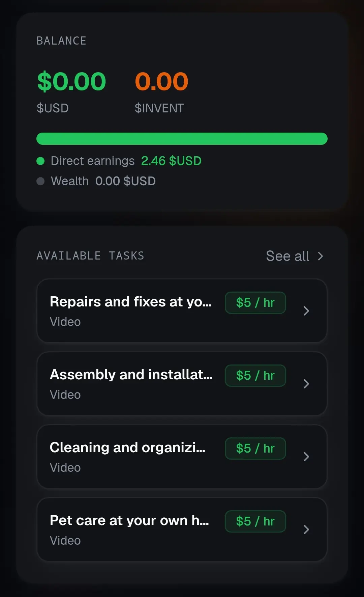Viewport: 364px width, 597px height.
Task: Select the $0.00 USD balance amount
Action: tap(71, 82)
